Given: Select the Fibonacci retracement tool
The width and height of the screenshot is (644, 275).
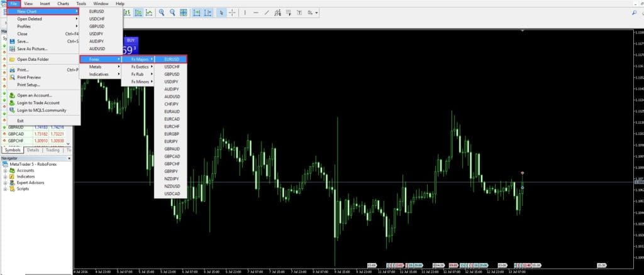Looking at the screenshot, I should pyautogui.click(x=288, y=13).
